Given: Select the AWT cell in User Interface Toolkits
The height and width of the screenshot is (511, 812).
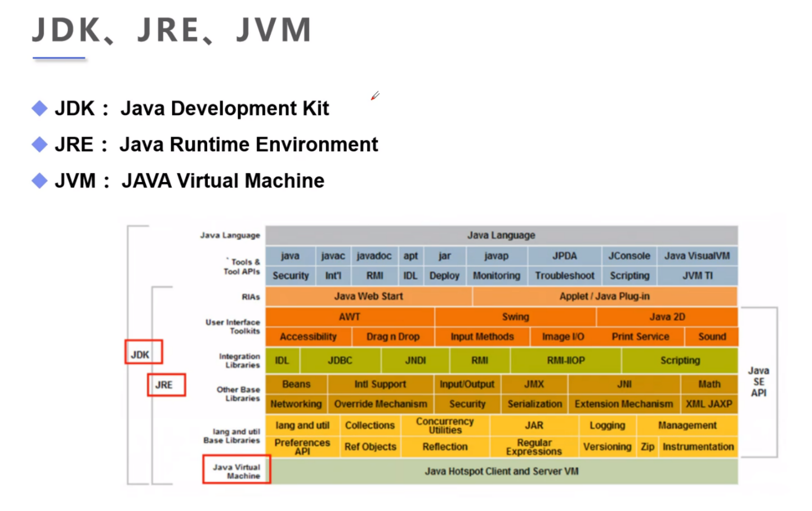Looking at the screenshot, I should click(349, 317).
